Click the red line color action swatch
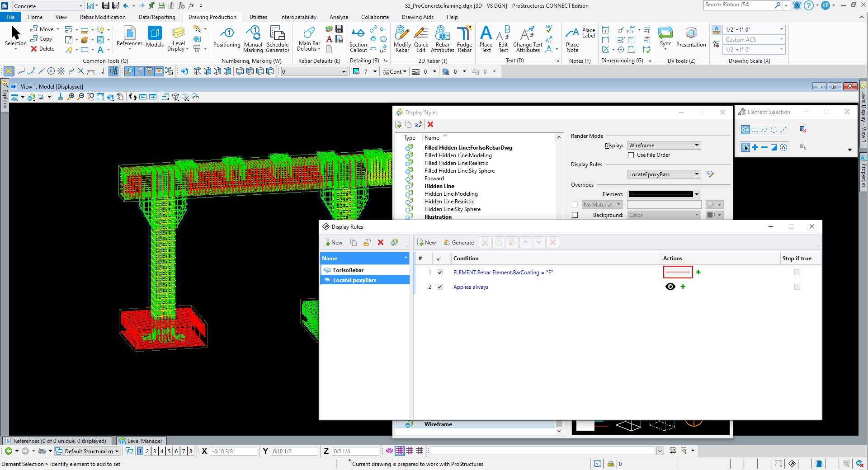 coord(678,272)
